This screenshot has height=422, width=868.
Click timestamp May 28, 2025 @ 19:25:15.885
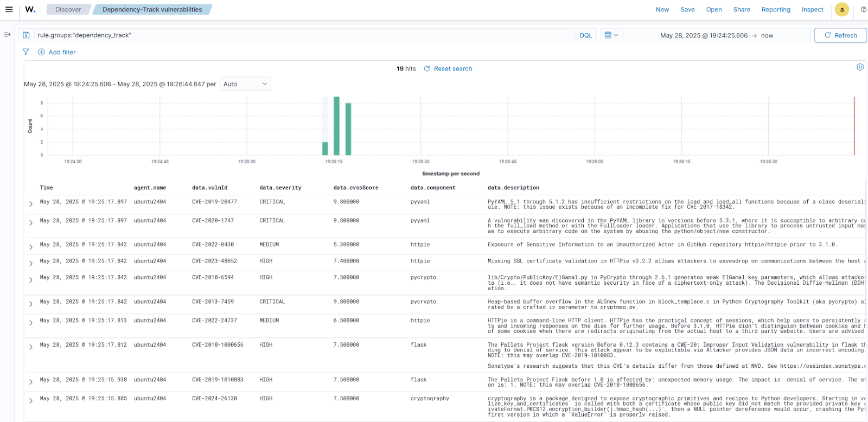[x=84, y=399]
